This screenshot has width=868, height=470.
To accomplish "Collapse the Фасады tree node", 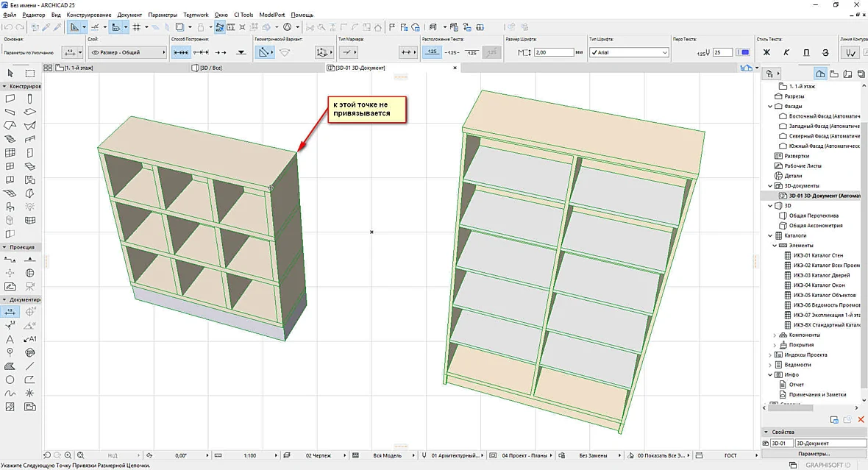I will click(x=770, y=107).
